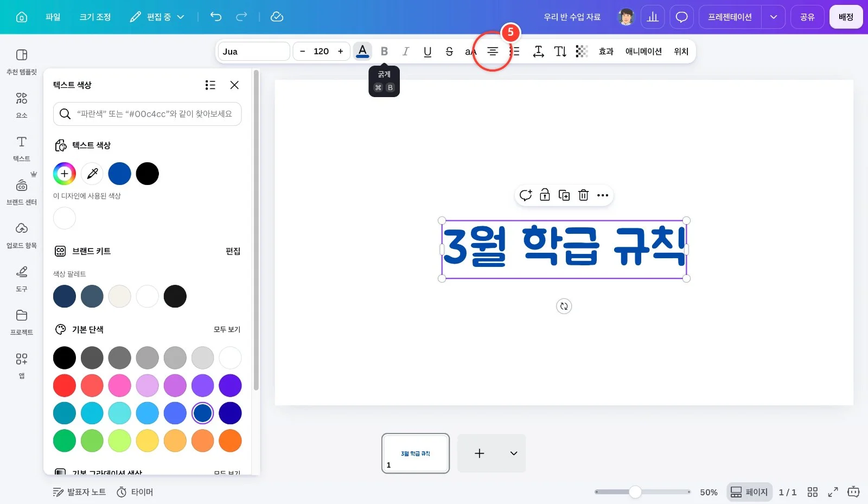Open the 효과 effects panel
The image size is (868, 504).
click(x=606, y=52)
